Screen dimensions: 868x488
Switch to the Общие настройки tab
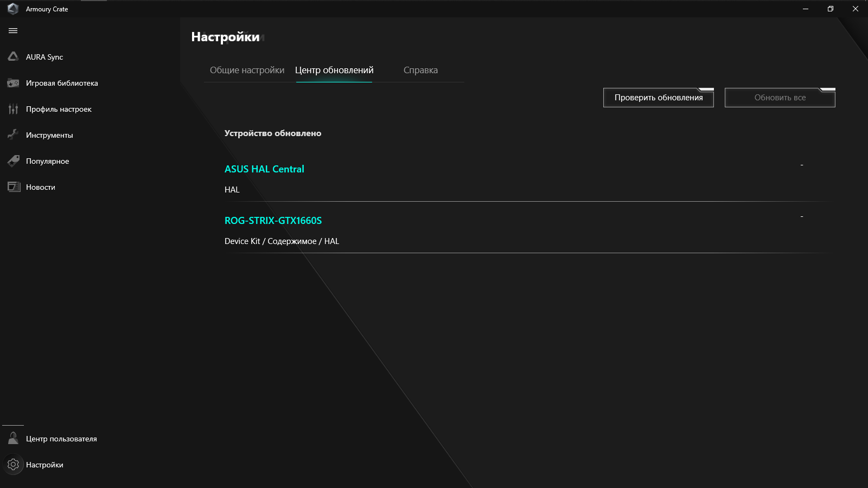(247, 70)
